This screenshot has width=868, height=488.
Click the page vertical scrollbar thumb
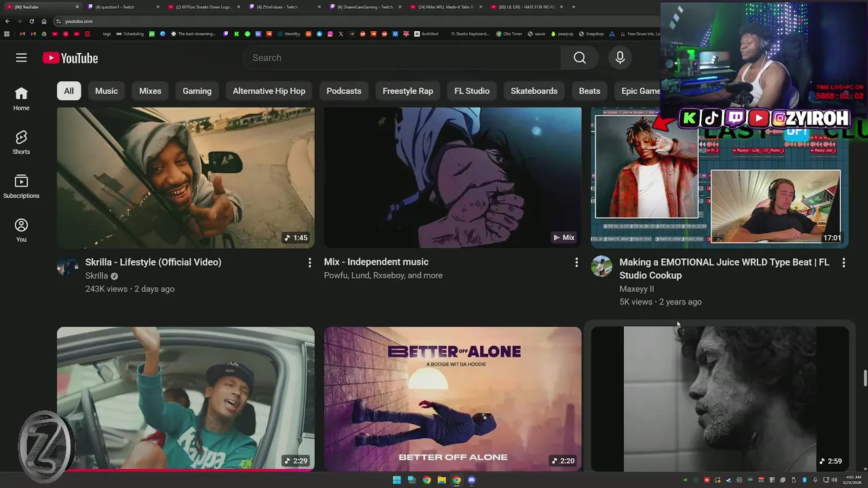865,378
